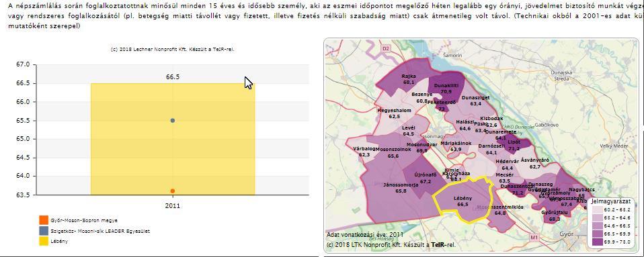Viewport: 644px width, 257px height.
Task: Select Mosonszentmiklós 64,8 region on map
Action: [500, 210]
